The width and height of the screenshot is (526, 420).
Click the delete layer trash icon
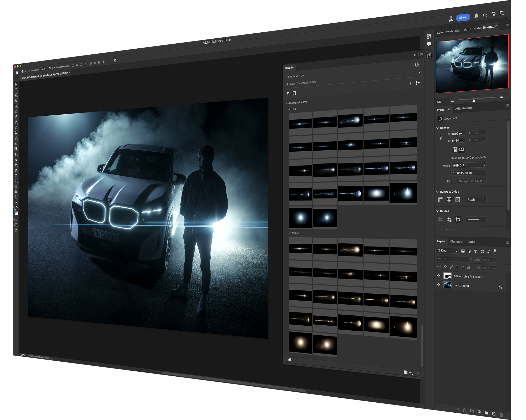tap(501, 414)
